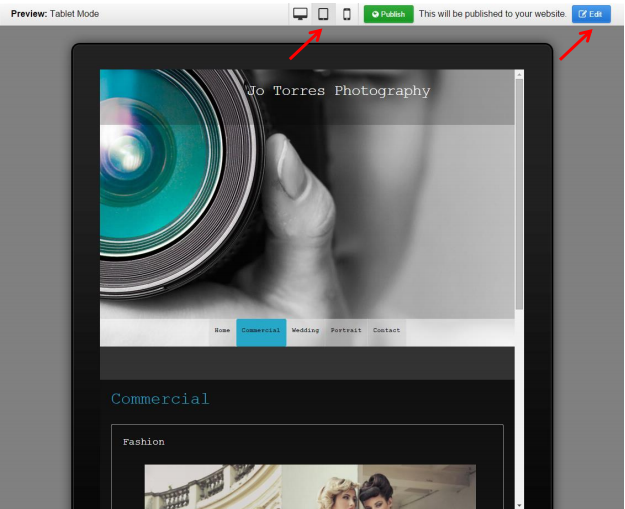Click the Commercial page heading
The width and height of the screenshot is (625, 509).
pos(160,399)
